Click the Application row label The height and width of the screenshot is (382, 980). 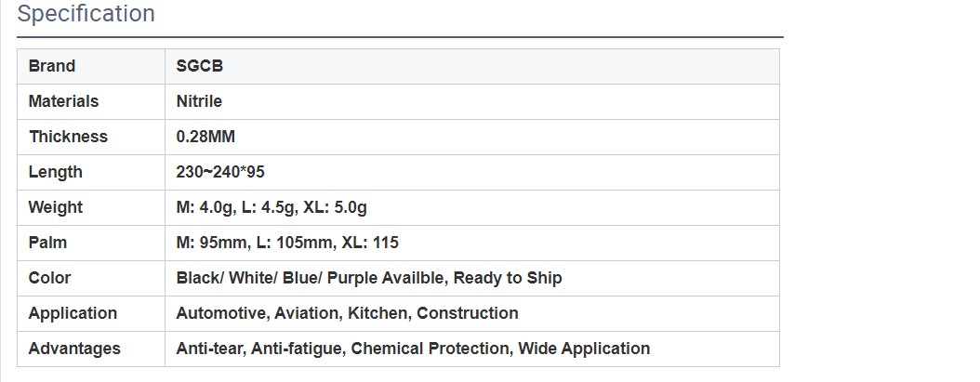coord(73,313)
